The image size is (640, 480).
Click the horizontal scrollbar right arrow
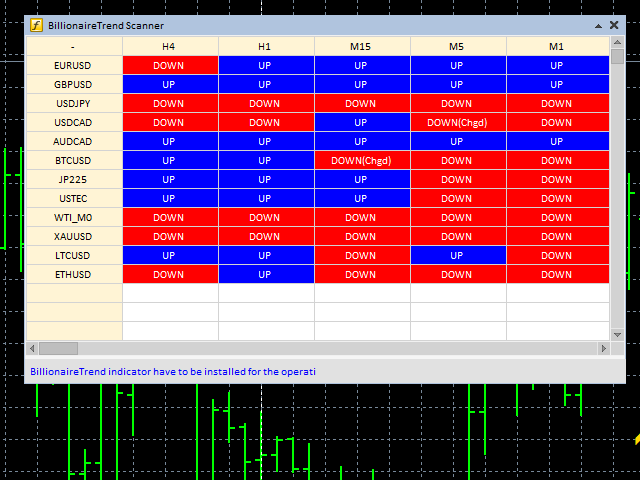pos(604,349)
